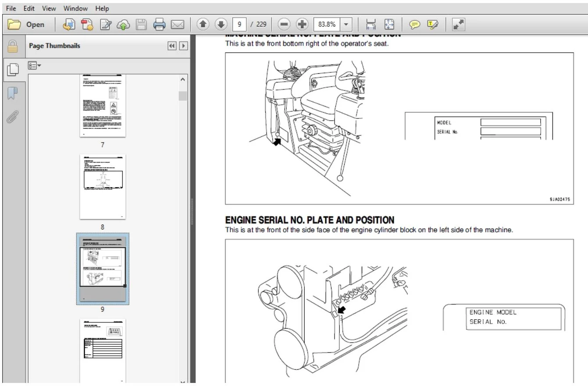Open the zoom level dropdown arrow
Screen dimensions: 588x386
pos(346,25)
